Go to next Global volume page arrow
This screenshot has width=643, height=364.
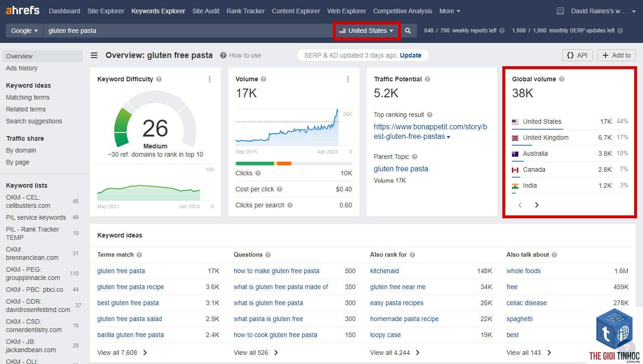[x=537, y=205]
